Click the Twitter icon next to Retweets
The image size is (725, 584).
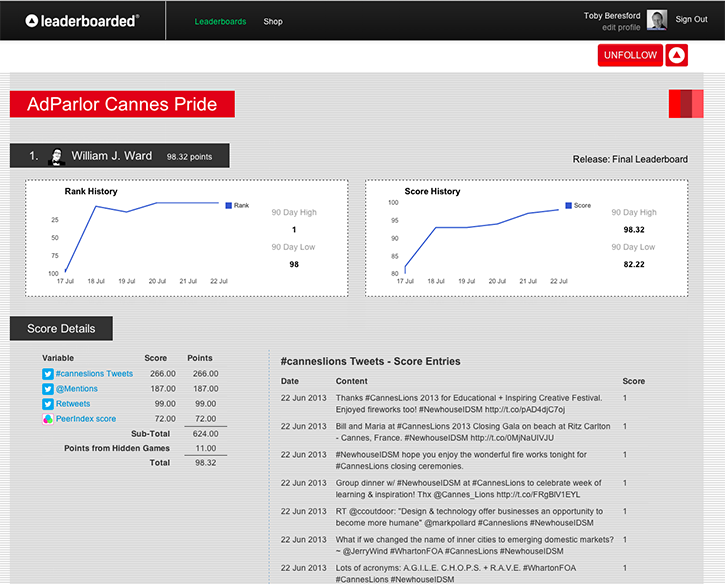tap(47, 404)
